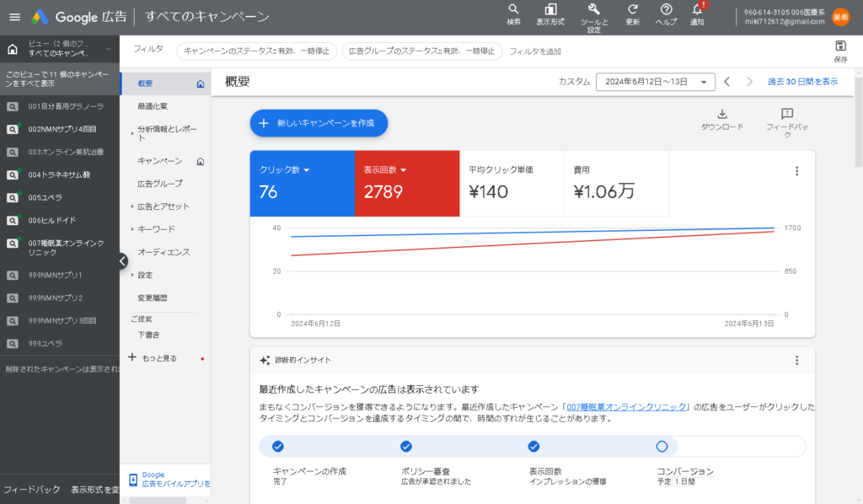The width and height of the screenshot is (863, 504).
Task: Open 007睡眠薬オンラインクリニック link in insight
Action: click(626, 407)
